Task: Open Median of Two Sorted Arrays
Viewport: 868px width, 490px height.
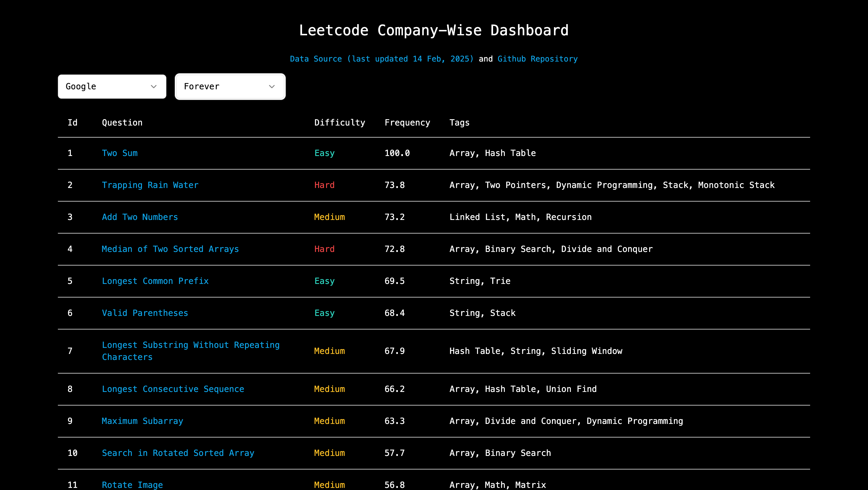Action: coord(170,249)
